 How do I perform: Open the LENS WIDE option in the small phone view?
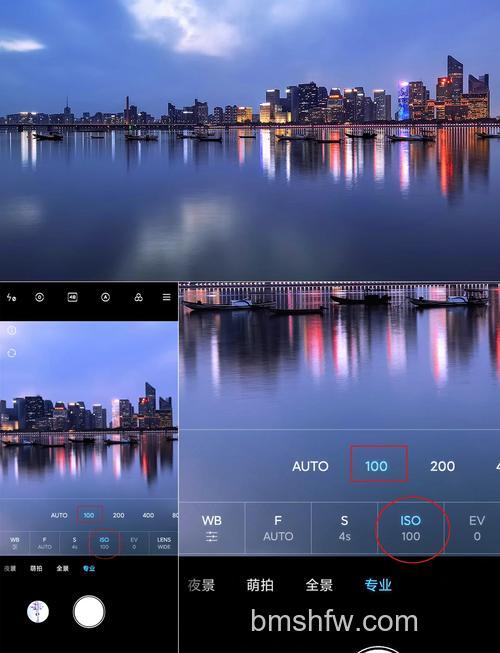coord(164,543)
